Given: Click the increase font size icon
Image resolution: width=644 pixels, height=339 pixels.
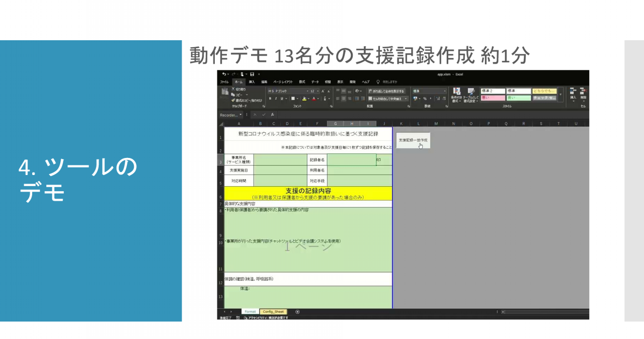Looking at the screenshot, I should 323,91.
